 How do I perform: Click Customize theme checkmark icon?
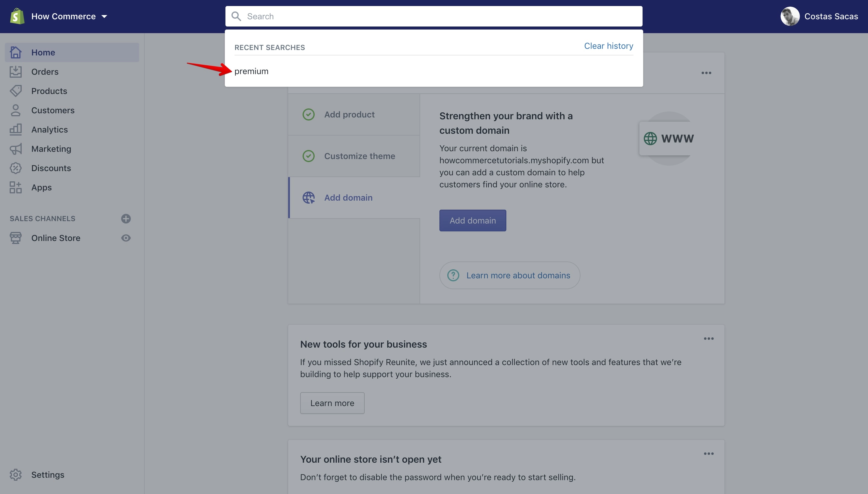coord(308,156)
